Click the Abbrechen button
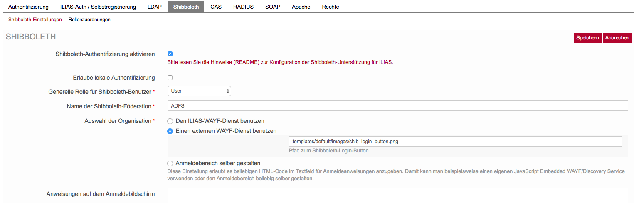Viewport: 644px width, 203px height. [617, 38]
